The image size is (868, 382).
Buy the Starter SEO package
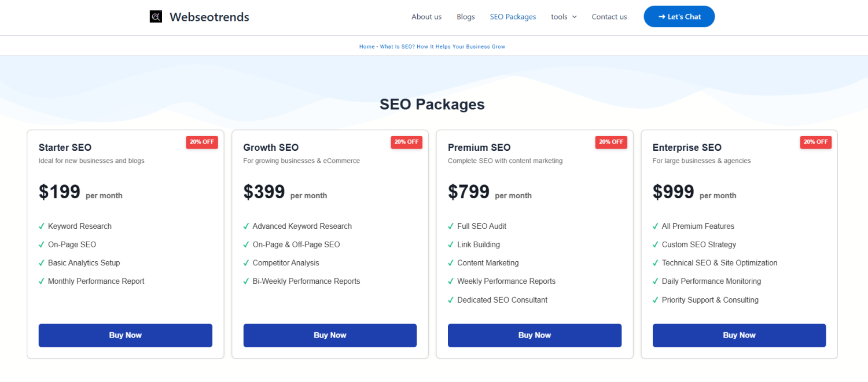pos(126,335)
